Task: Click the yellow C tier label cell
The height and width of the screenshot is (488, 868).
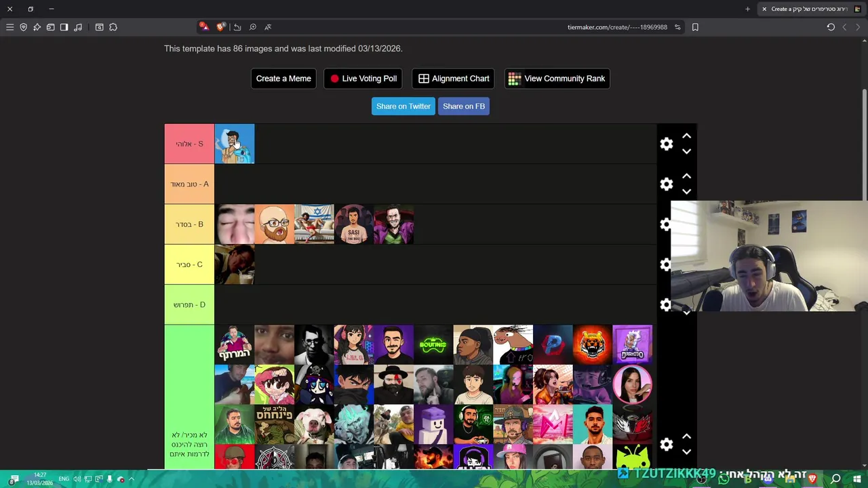Action: pyautogui.click(x=189, y=264)
